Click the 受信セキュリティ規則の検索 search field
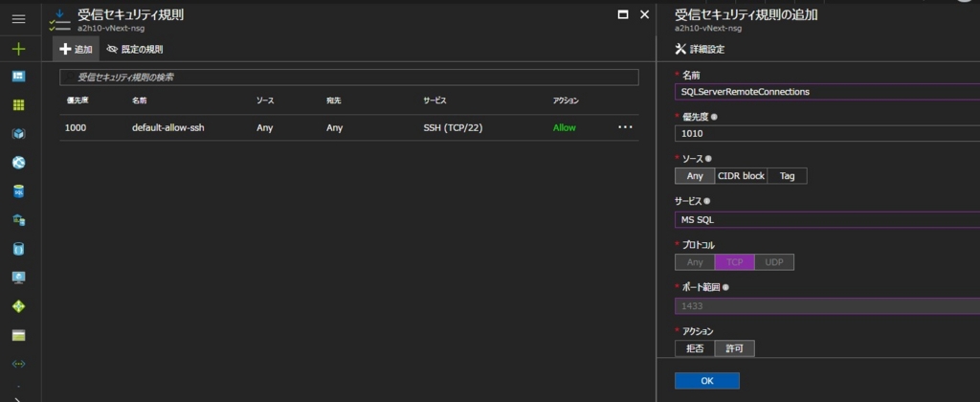Viewport: 980px width, 402px height. point(348,78)
